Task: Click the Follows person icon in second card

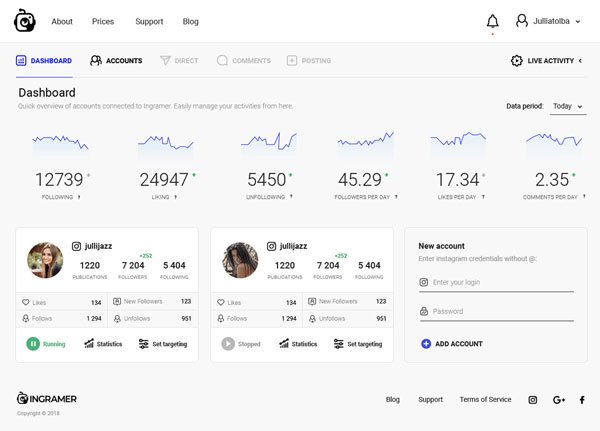Action: [221, 318]
